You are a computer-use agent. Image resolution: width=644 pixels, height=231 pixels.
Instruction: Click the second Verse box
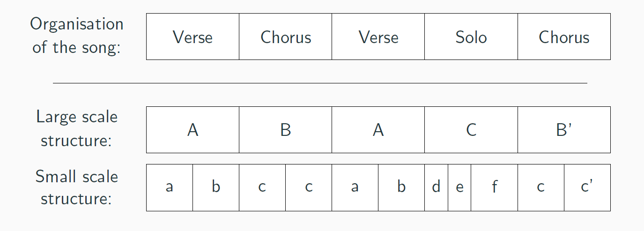(378, 37)
